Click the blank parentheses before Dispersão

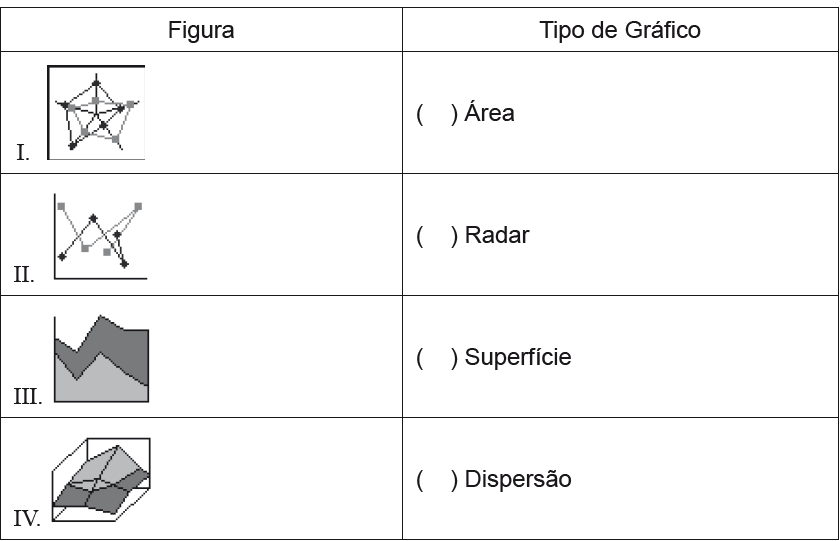(437, 479)
